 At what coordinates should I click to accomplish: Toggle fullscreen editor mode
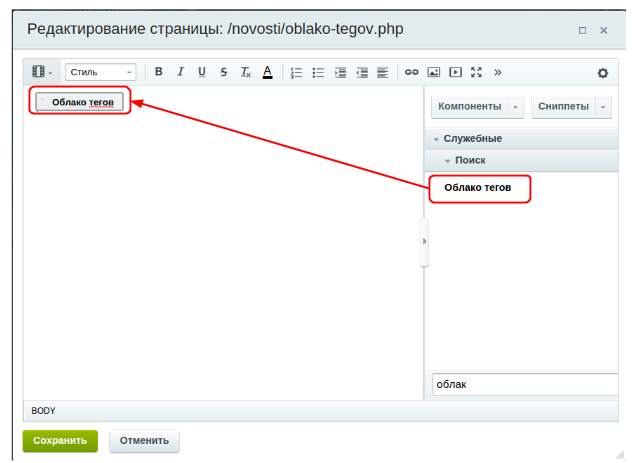click(476, 72)
